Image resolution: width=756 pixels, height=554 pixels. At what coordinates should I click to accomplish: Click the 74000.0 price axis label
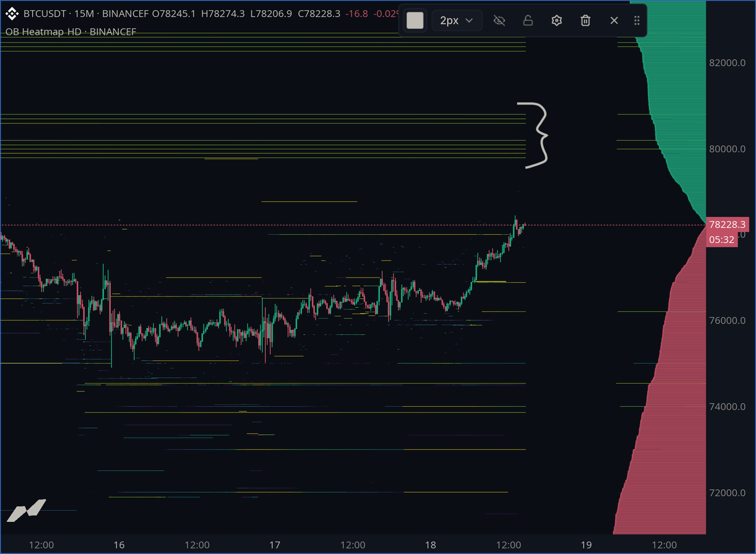(727, 407)
